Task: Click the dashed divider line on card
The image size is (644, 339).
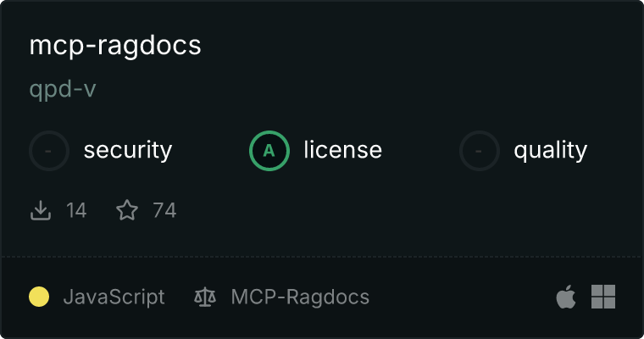Action: tap(322, 258)
